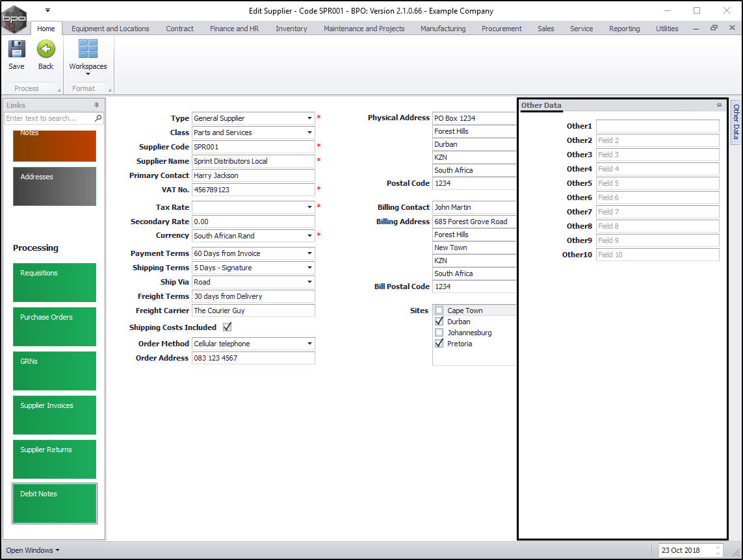Viewport: 743px width, 560px height.
Task: Click the Links search text box
Action: tap(49, 118)
